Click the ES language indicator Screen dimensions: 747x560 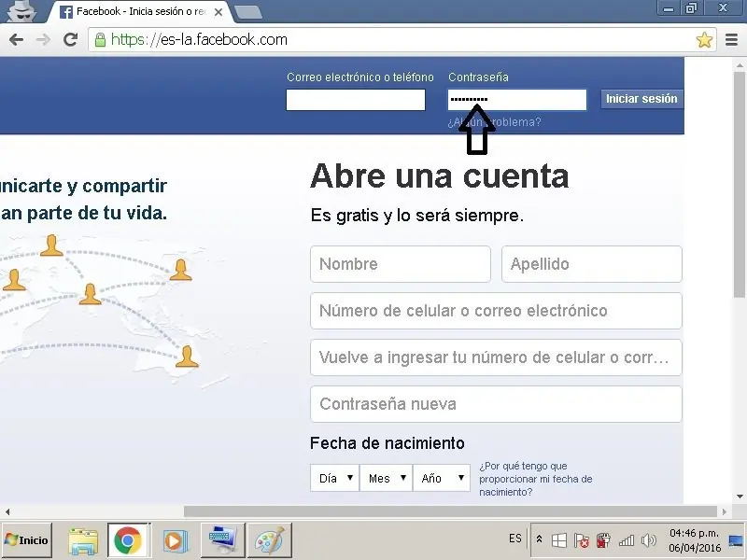point(515,539)
